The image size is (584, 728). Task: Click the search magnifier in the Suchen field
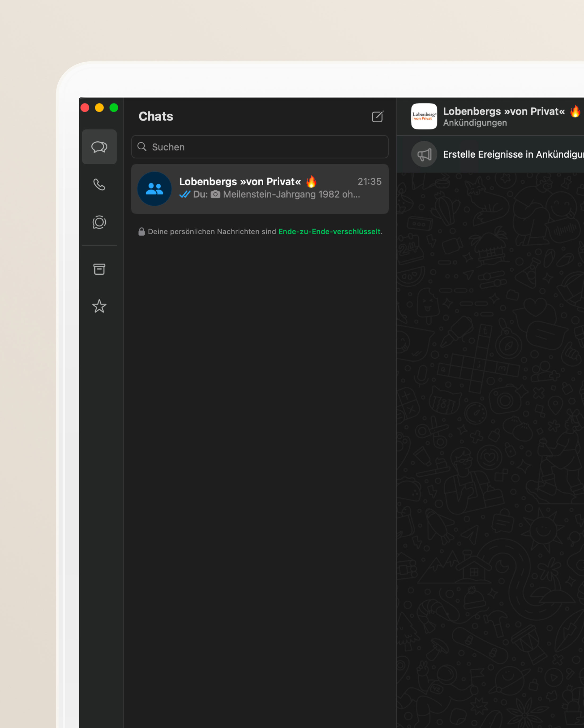point(142,147)
